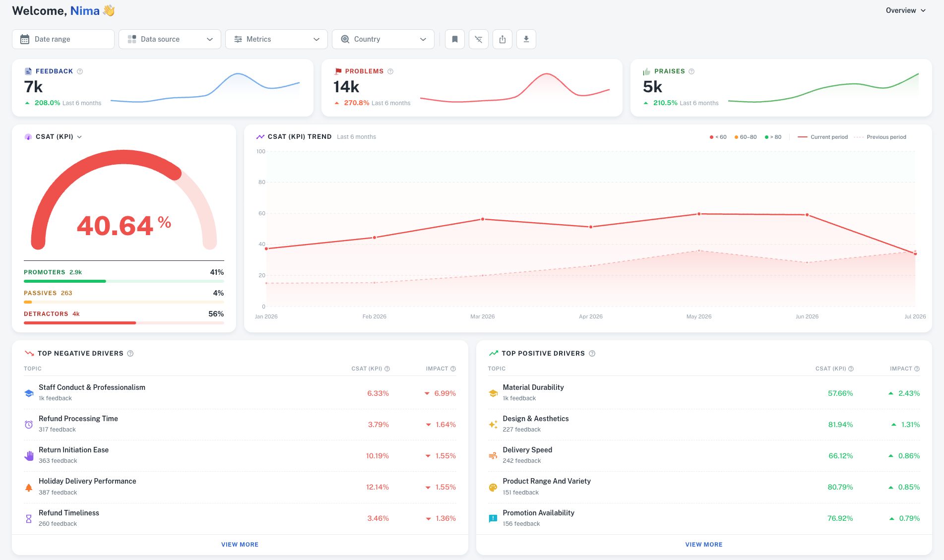Click the help icon by Top Positive Drivers

(592, 354)
